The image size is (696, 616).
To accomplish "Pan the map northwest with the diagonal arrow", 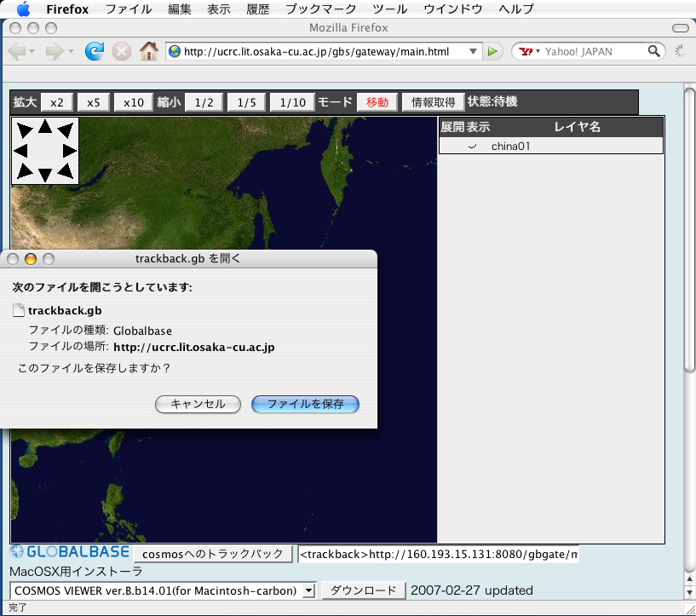I will pyautogui.click(x=25, y=130).
